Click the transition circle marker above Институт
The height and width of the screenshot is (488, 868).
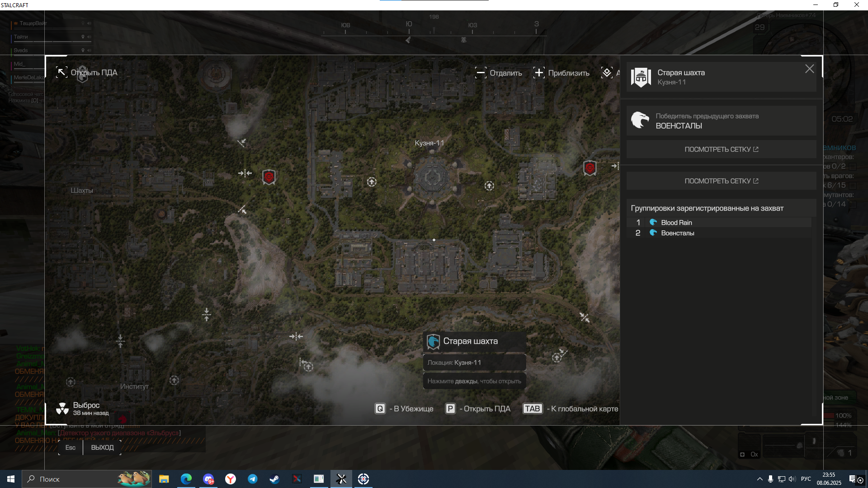174,380
